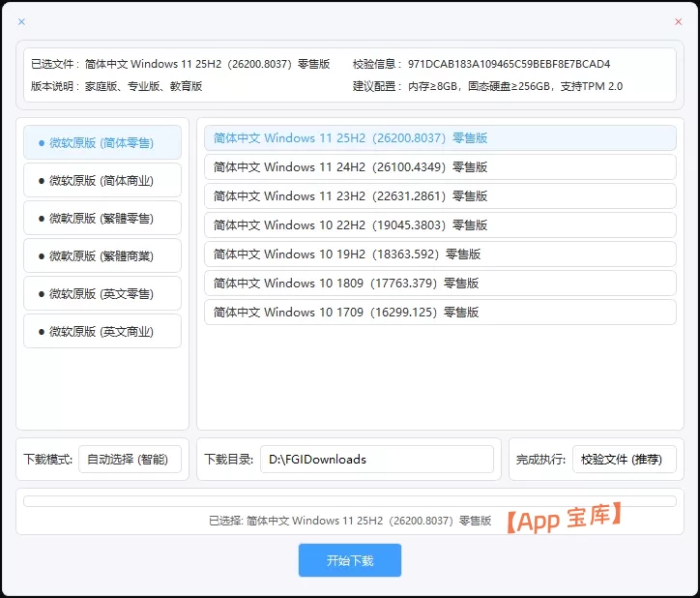Open the 完成执行 校验文件 (推荐) dropdown
The image size is (700, 598).
625,459
